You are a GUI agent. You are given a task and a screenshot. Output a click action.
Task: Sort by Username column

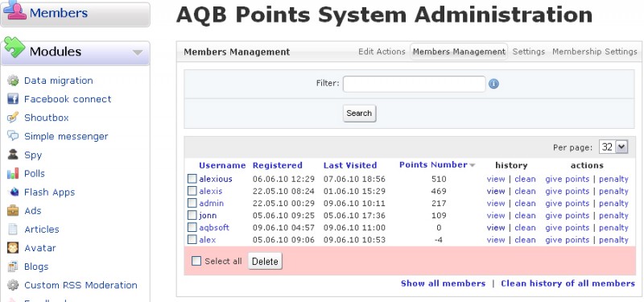(x=222, y=166)
